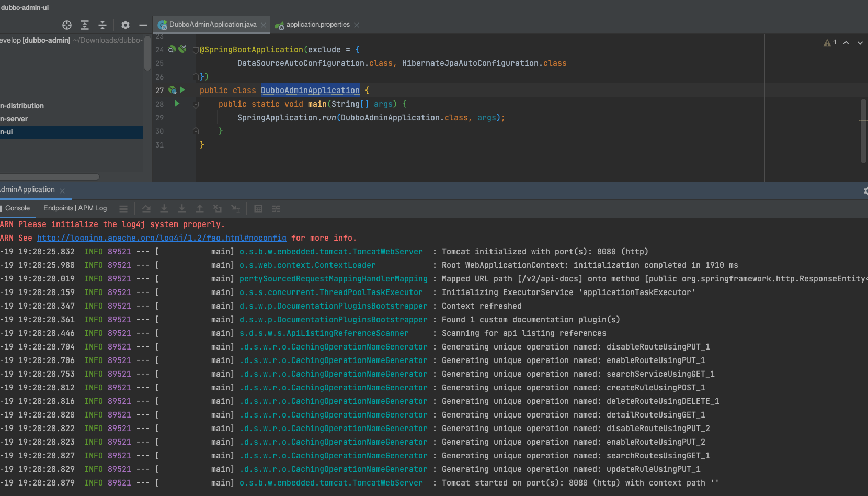Image resolution: width=868 pixels, height=496 pixels.
Task: Open the log4j FAQ noconfig link
Action: coord(162,238)
